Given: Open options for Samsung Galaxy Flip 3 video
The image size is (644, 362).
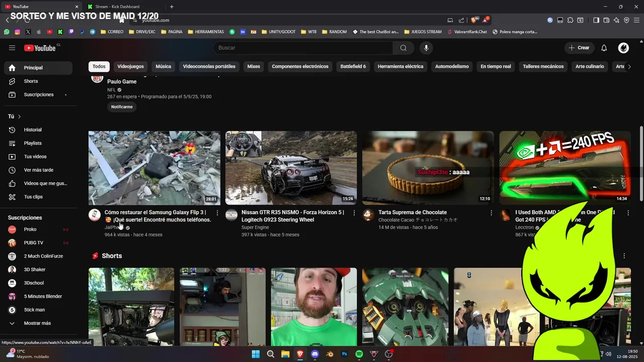Looking at the screenshot, I should 217,213.
